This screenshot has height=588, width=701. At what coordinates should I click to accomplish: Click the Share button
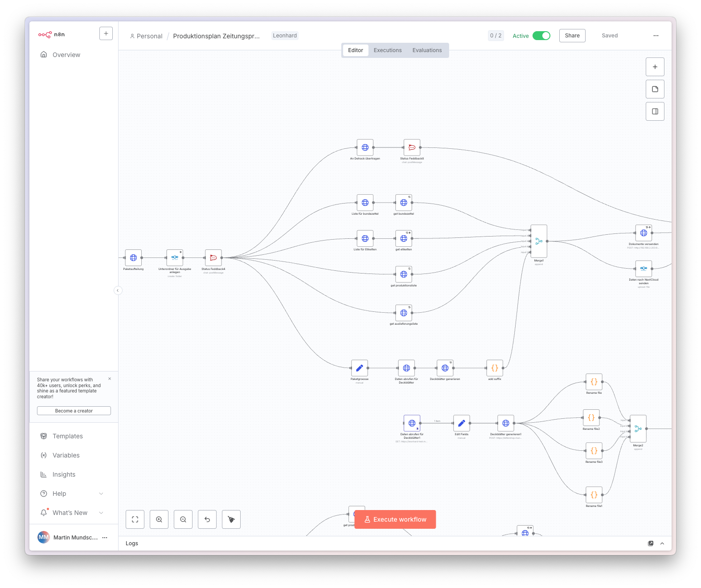(572, 36)
